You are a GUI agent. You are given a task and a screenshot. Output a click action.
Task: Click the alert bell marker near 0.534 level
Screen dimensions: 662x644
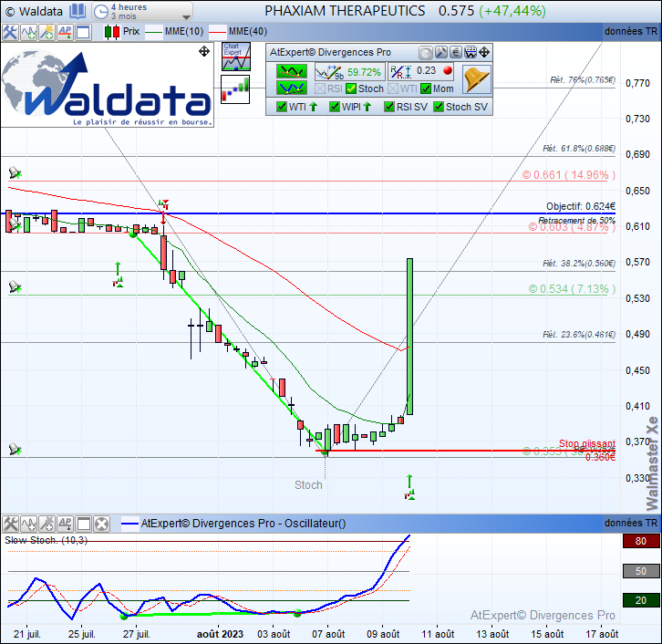[15, 286]
